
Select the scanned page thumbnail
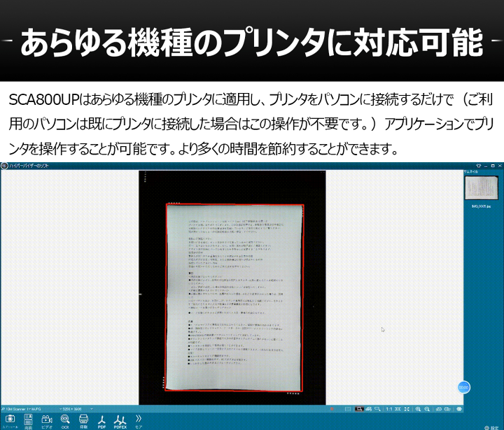482,189
